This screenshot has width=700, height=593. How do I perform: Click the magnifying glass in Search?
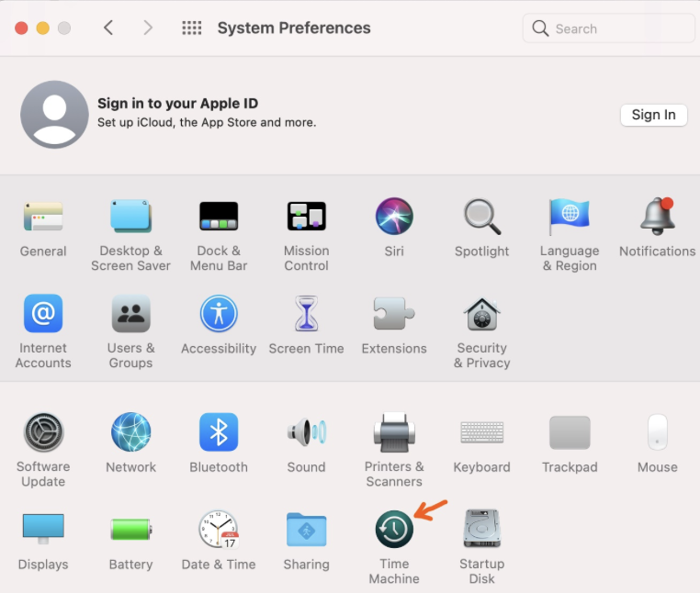click(x=540, y=28)
